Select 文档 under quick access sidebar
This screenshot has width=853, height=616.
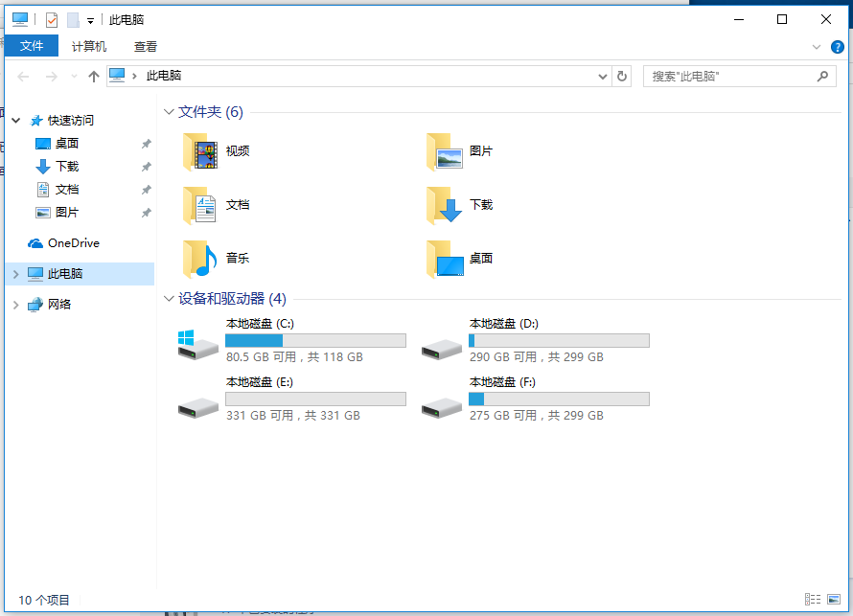tap(58, 189)
